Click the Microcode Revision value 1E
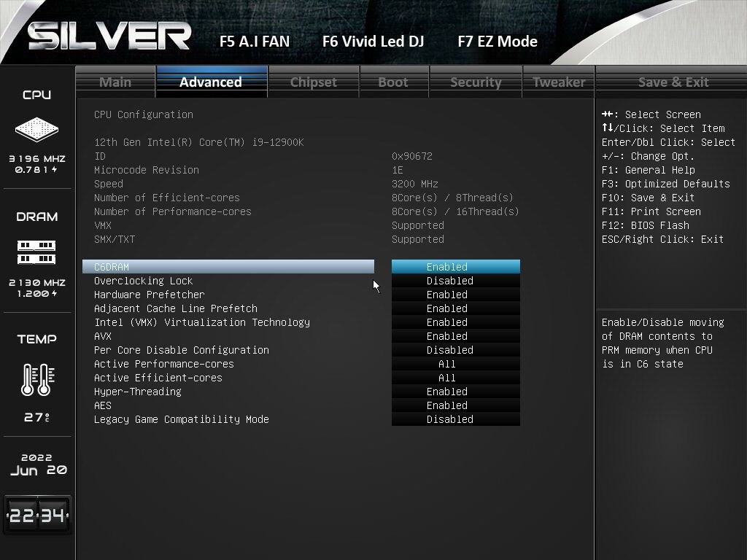747x560 pixels. (398, 169)
